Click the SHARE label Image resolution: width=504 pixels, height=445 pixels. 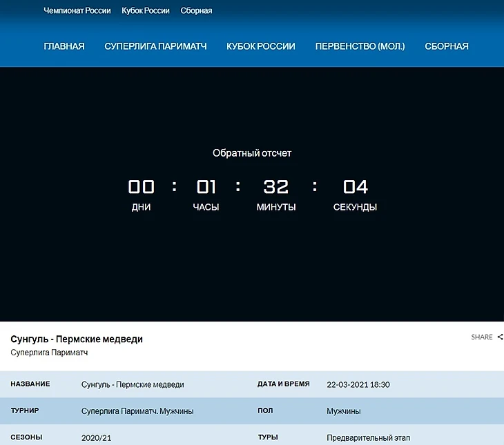(x=481, y=337)
